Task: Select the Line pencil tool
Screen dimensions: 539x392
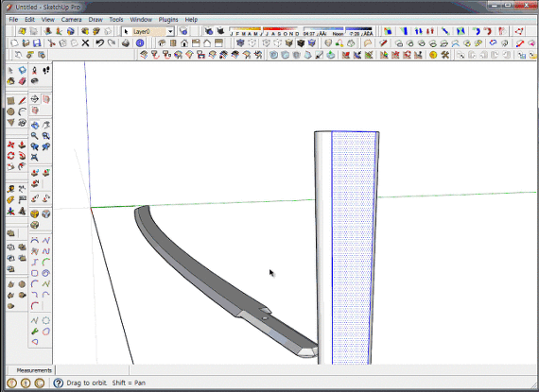Action: (x=23, y=100)
